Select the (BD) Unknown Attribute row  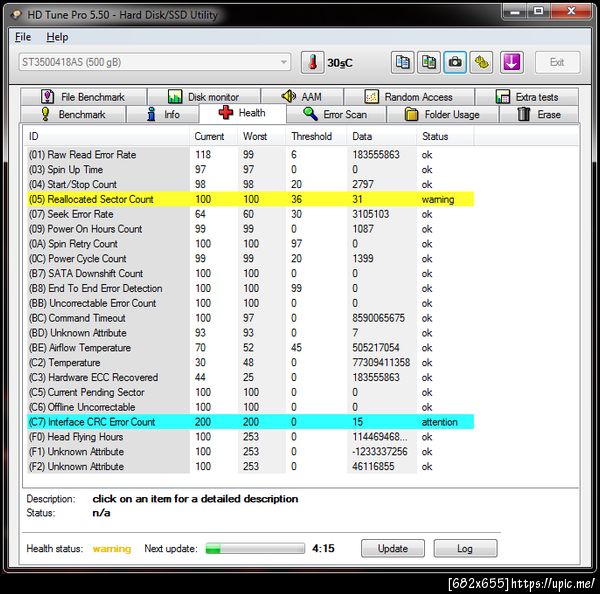[250, 333]
